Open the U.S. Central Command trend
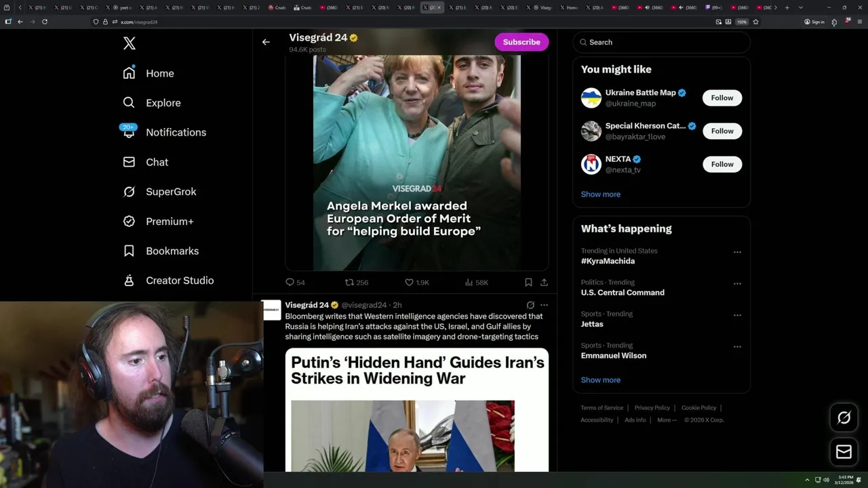This screenshot has height=488, width=868. pyautogui.click(x=623, y=292)
